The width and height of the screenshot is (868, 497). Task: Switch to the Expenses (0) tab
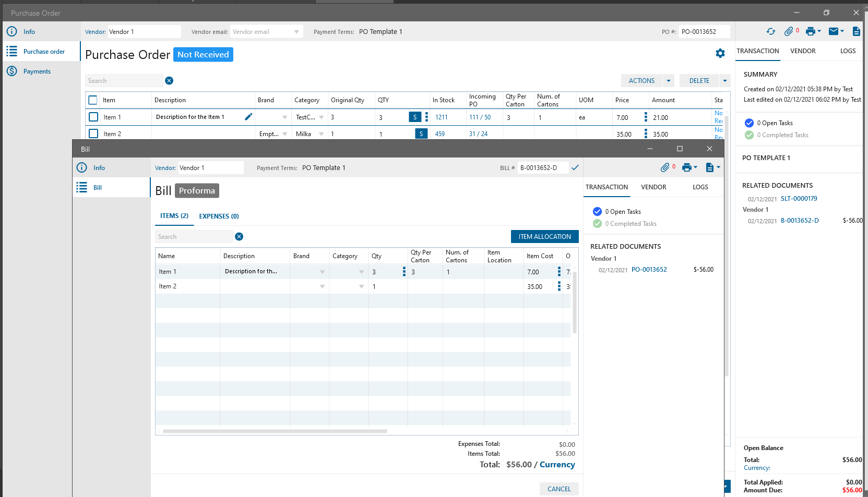(x=219, y=216)
